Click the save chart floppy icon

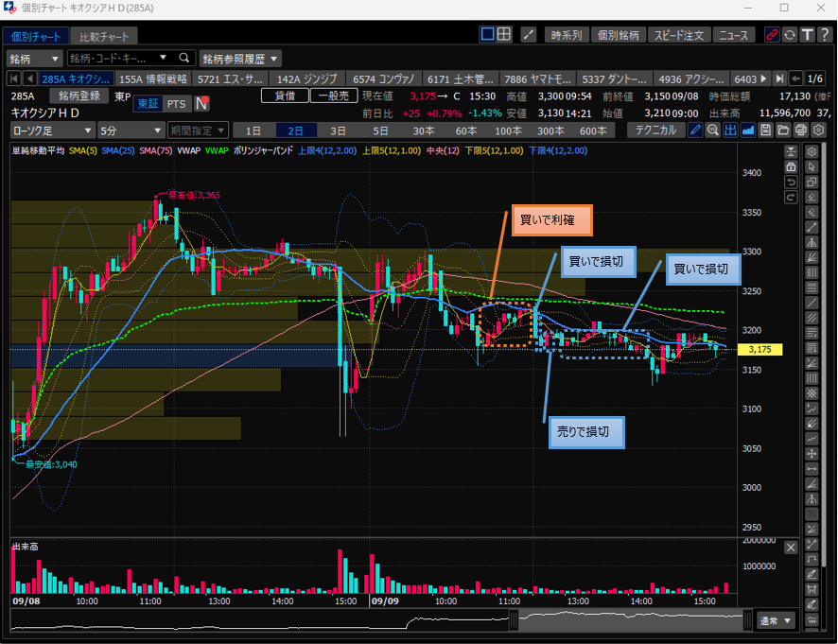pos(767,130)
